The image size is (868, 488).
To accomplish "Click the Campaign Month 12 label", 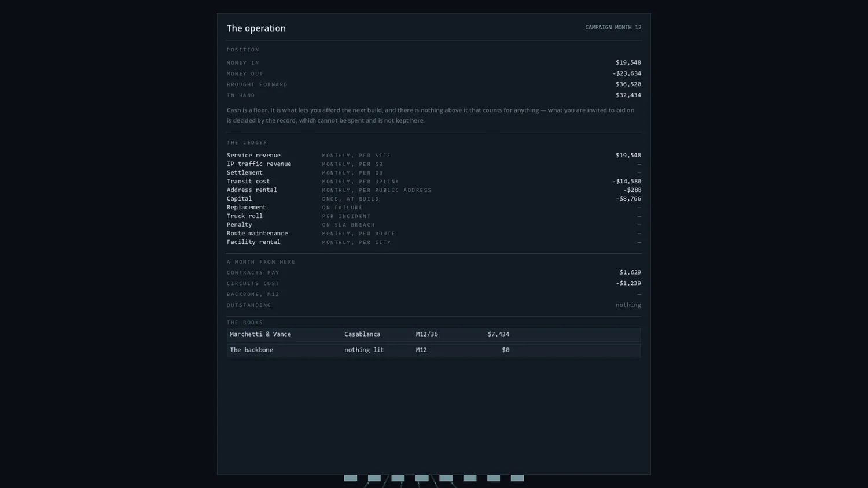I will [613, 27].
